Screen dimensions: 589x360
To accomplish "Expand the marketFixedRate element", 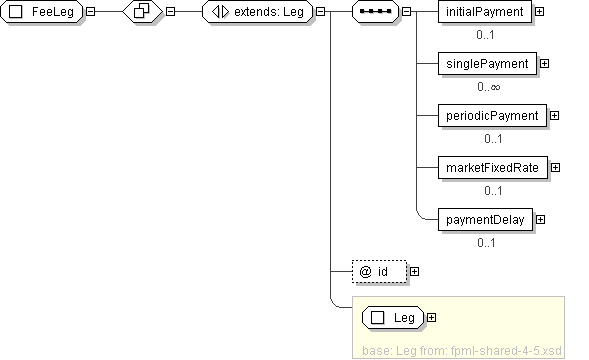I will 556,167.
